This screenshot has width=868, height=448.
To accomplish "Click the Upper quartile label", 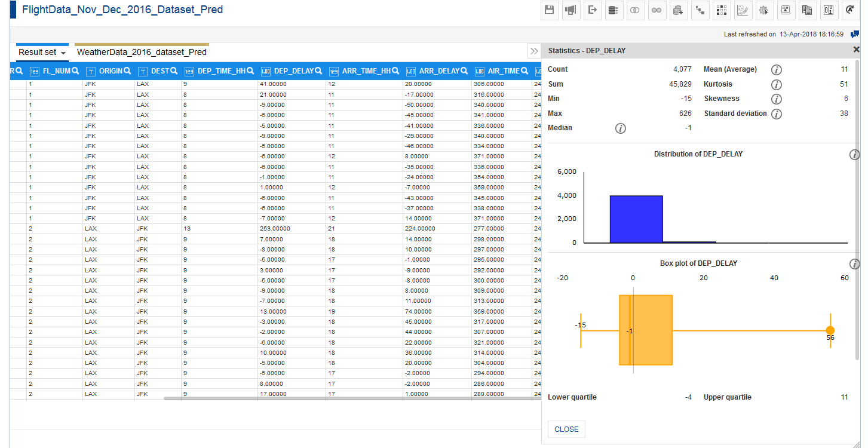I will coord(728,397).
